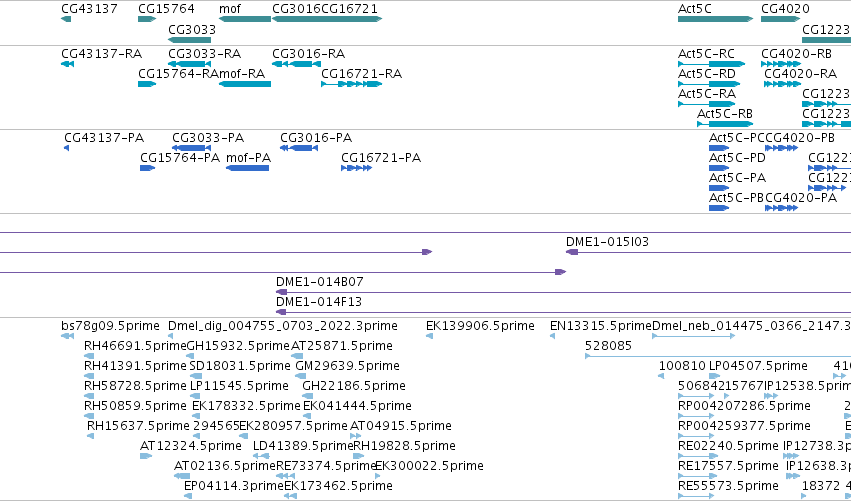851x501 pixels.
Task: Open EST RH58728.5prime
Action: coord(89,397)
